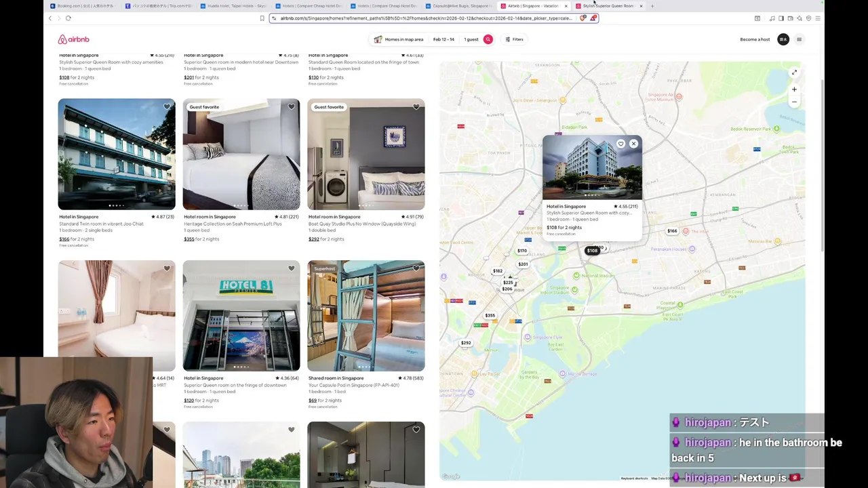The image size is (868, 488).
Task: Change the 1 guest selection
Action: tap(471, 39)
